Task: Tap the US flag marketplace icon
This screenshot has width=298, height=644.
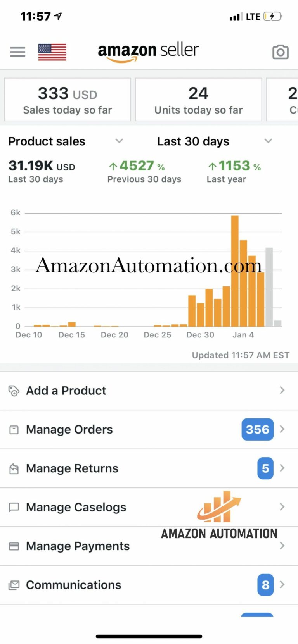Action: point(52,52)
